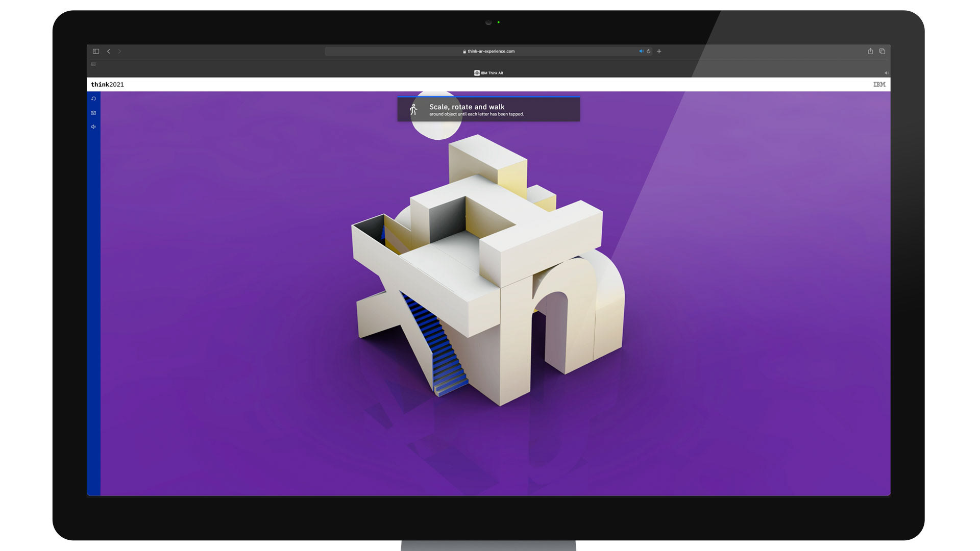Show the Safari sidebar panel
Image resolution: width=980 pixels, height=551 pixels.
[x=96, y=52]
